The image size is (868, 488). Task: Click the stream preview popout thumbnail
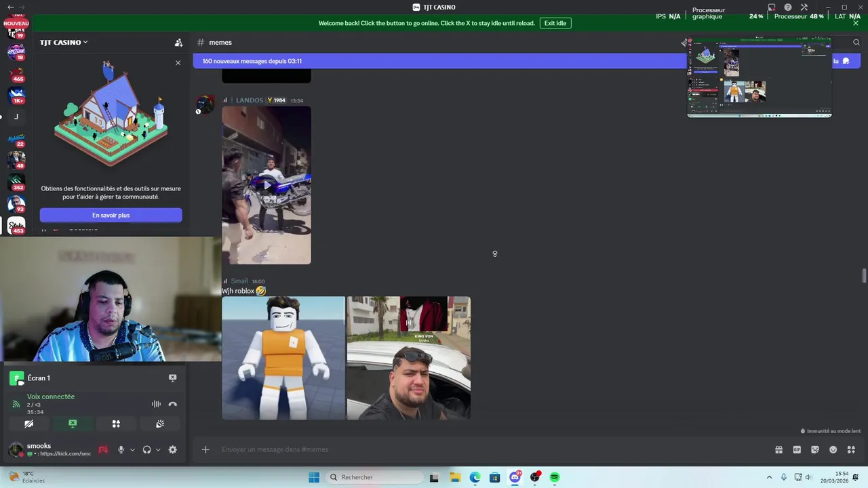[x=759, y=77]
